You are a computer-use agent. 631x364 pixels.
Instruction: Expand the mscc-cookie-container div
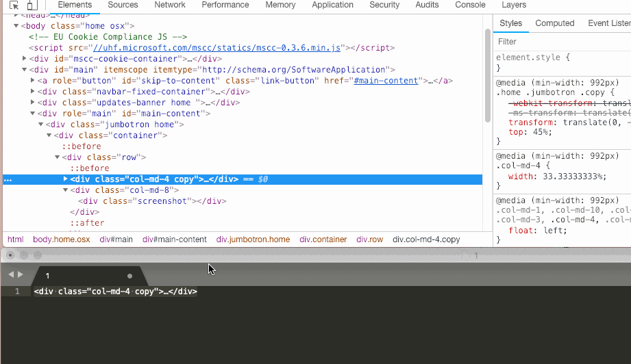pyautogui.click(x=24, y=59)
